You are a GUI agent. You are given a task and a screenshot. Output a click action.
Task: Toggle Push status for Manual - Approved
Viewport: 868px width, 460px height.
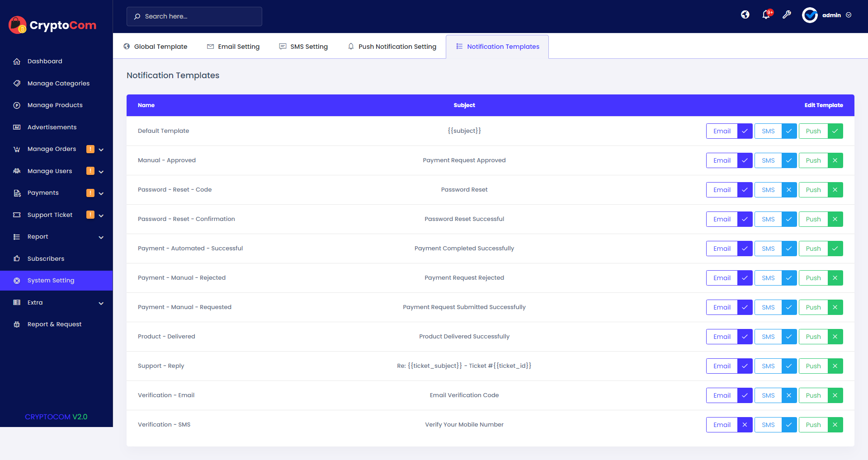point(835,160)
